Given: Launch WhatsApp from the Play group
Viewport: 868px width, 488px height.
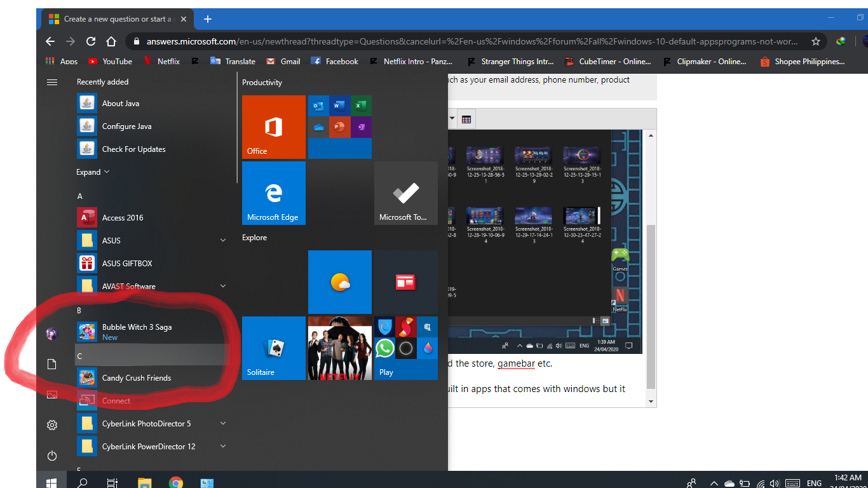Looking at the screenshot, I should coord(384,348).
